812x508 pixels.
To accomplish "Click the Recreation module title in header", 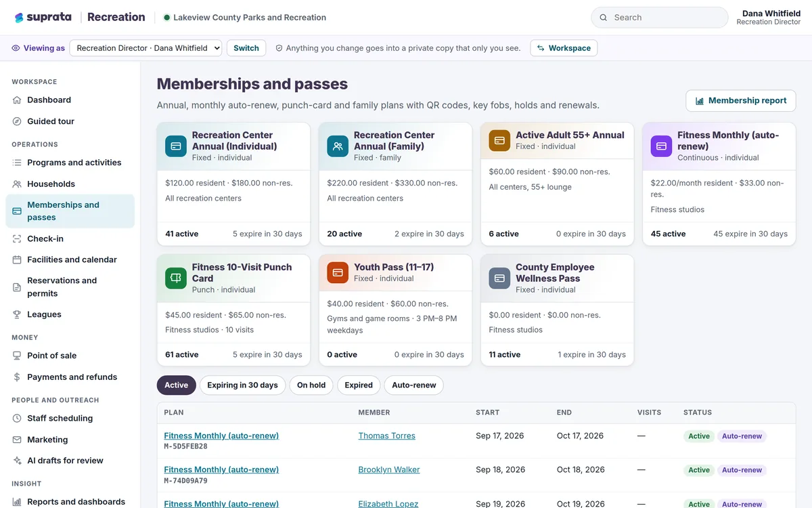I will (x=116, y=18).
